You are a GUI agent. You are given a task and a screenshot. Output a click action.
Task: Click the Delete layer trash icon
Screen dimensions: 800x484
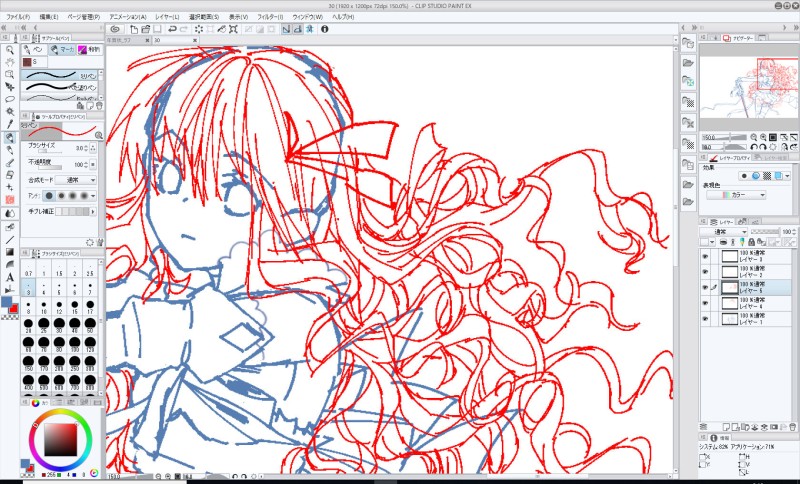tap(792, 426)
